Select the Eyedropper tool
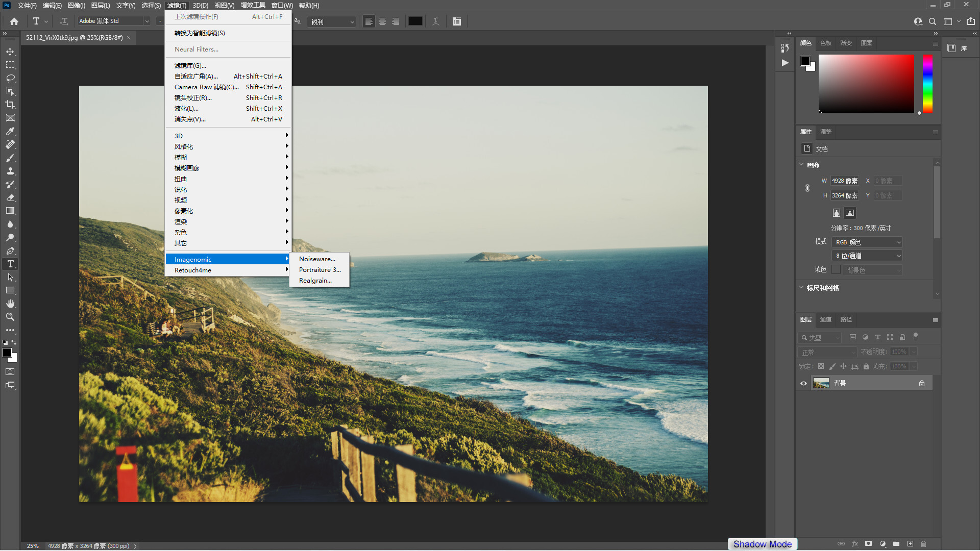The height and width of the screenshot is (551, 980). click(x=10, y=131)
